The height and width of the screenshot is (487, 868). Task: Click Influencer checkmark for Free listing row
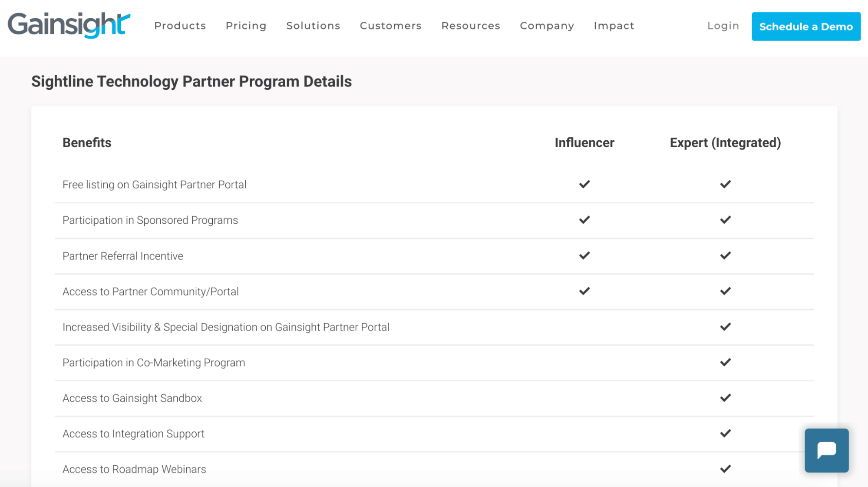584,184
